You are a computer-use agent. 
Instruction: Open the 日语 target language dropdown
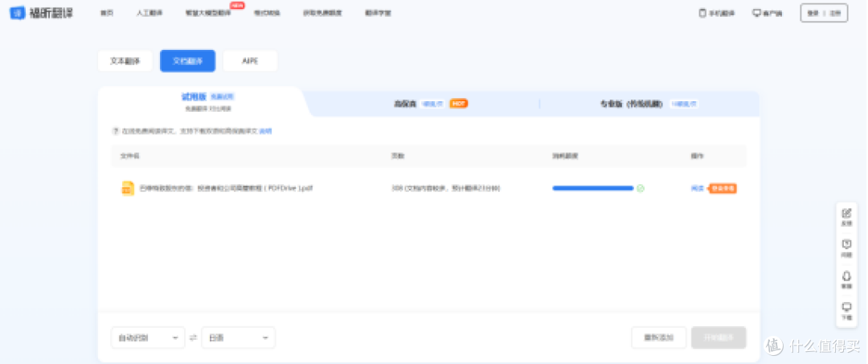pos(238,337)
